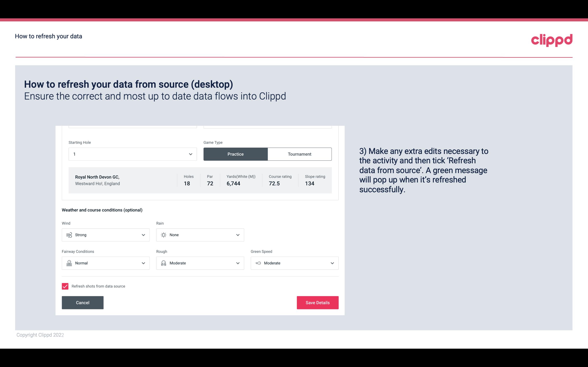Toggle Practice game type selection
Image resolution: width=588 pixels, height=367 pixels.
pyautogui.click(x=235, y=154)
